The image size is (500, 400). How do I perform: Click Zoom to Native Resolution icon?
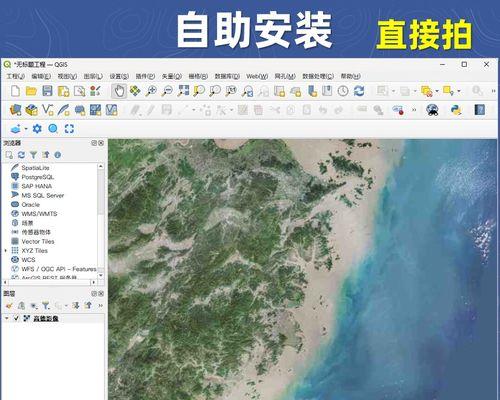[231, 91]
